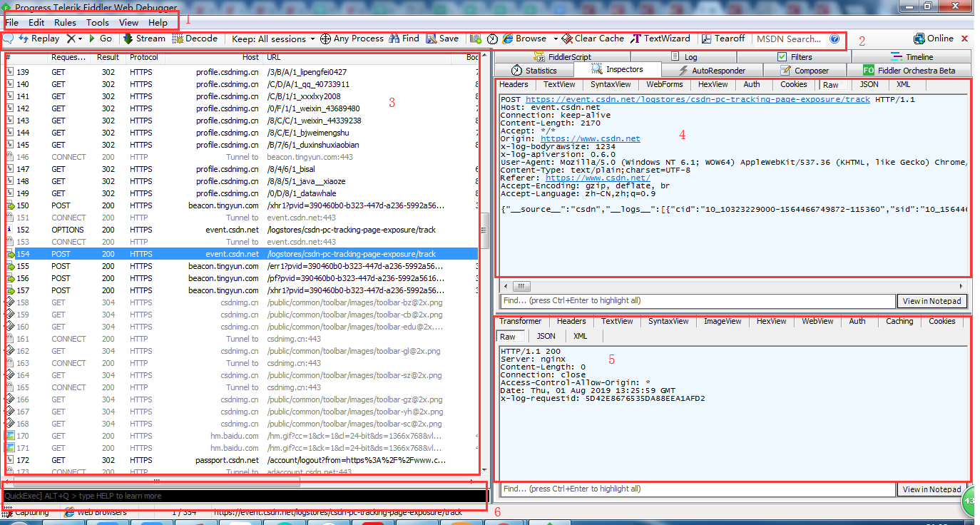The image size is (980, 525).
Task: Sort sessions by Protocol column header
Action: (x=144, y=57)
